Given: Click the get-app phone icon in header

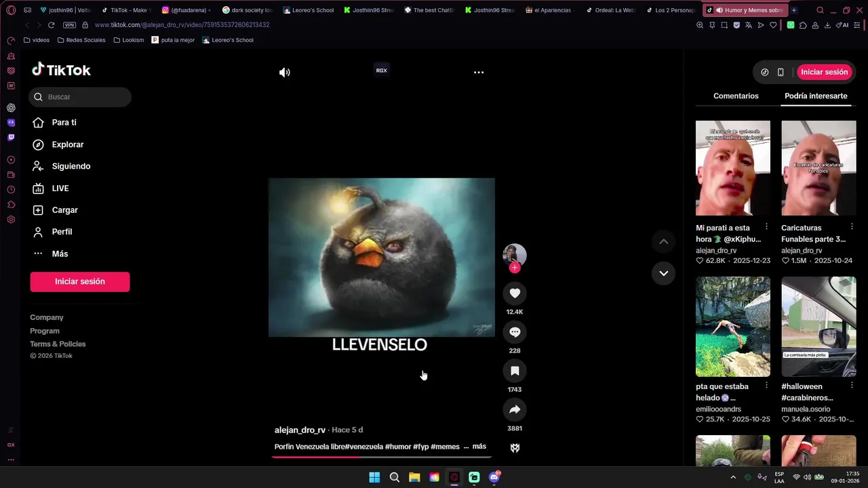Looking at the screenshot, I should click(781, 73).
